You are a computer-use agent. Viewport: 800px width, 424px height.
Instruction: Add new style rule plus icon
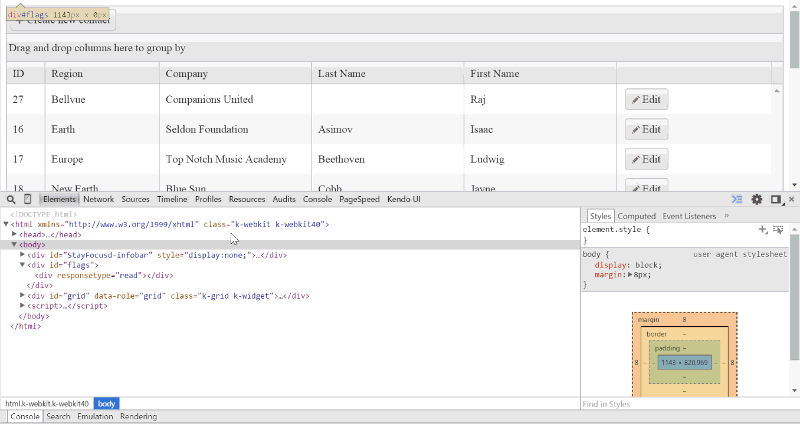tap(763, 230)
